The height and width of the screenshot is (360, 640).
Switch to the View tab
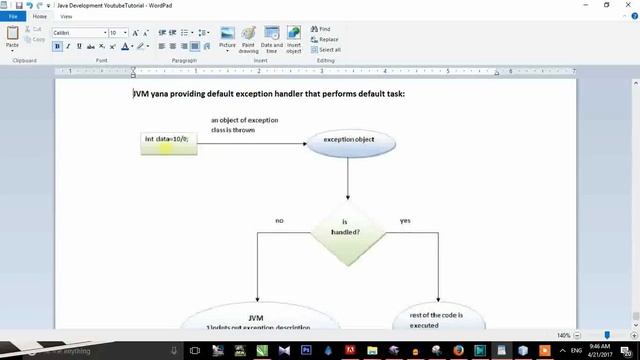[66, 16]
